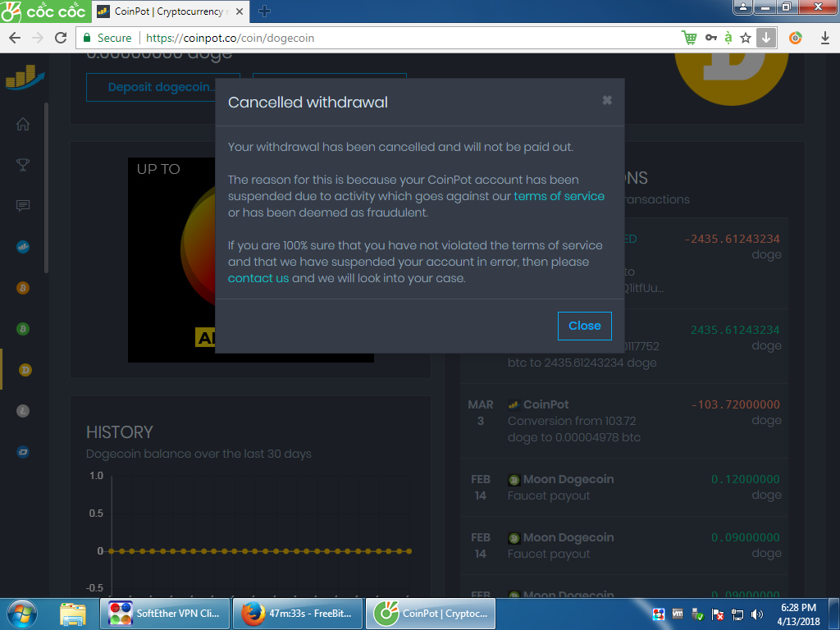The height and width of the screenshot is (630, 840).
Task: Click the volume speaker tray icon
Action: click(757, 614)
